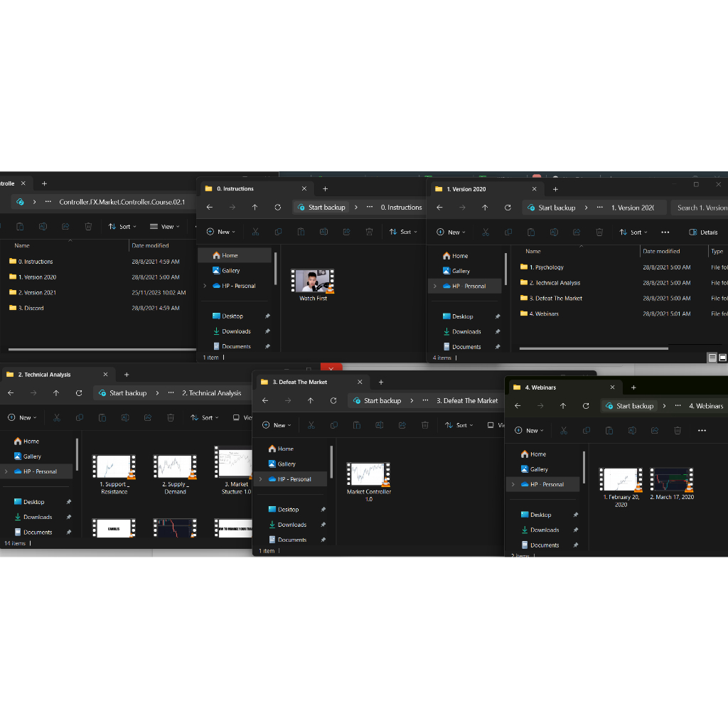Viewport: 728px width, 728px height.
Task: Switch to large thumbnails view in Version 2020 window
Action: tap(722, 358)
